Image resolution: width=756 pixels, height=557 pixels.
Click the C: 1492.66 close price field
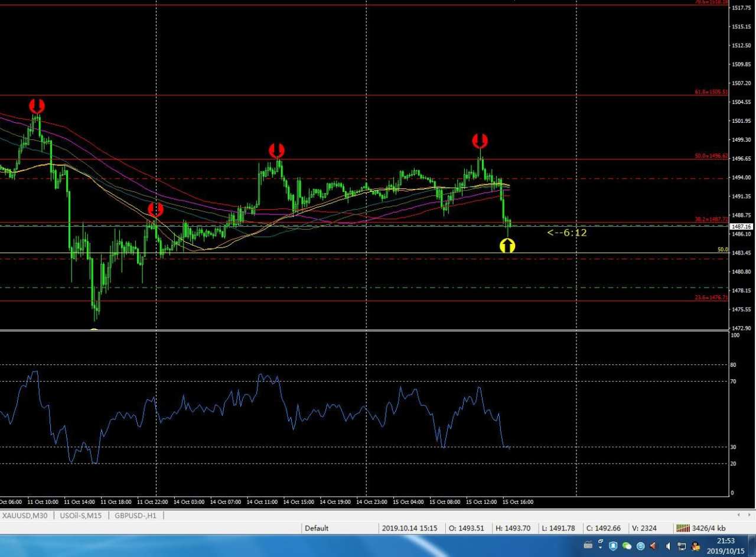point(603,528)
